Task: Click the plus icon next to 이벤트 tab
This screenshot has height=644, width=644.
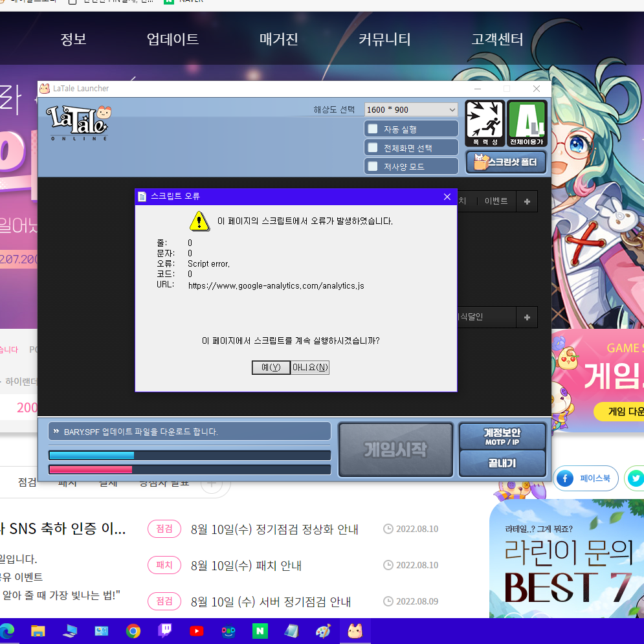Action: (527, 201)
